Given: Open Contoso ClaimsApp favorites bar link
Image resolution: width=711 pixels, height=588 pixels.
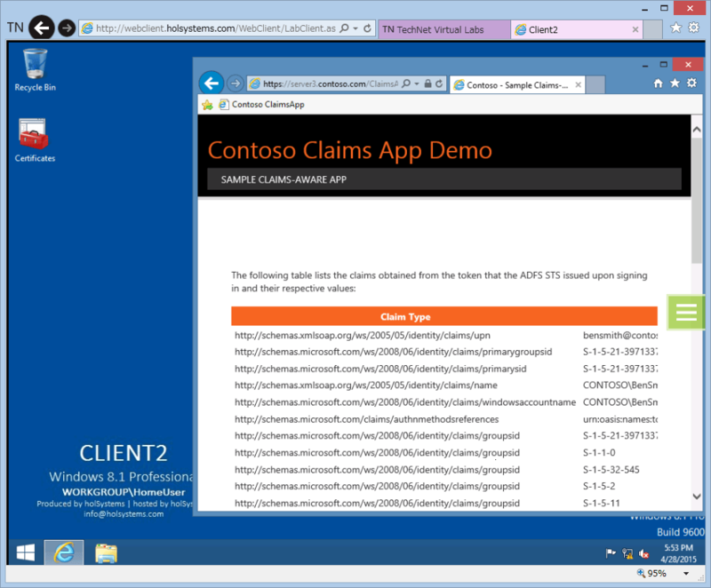Looking at the screenshot, I should (262, 105).
